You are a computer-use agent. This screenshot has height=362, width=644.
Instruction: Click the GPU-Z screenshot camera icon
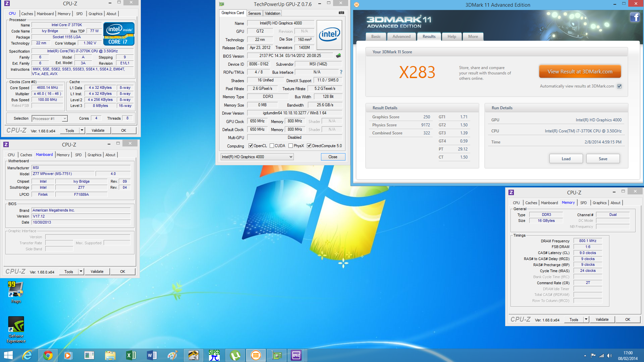click(341, 13)
